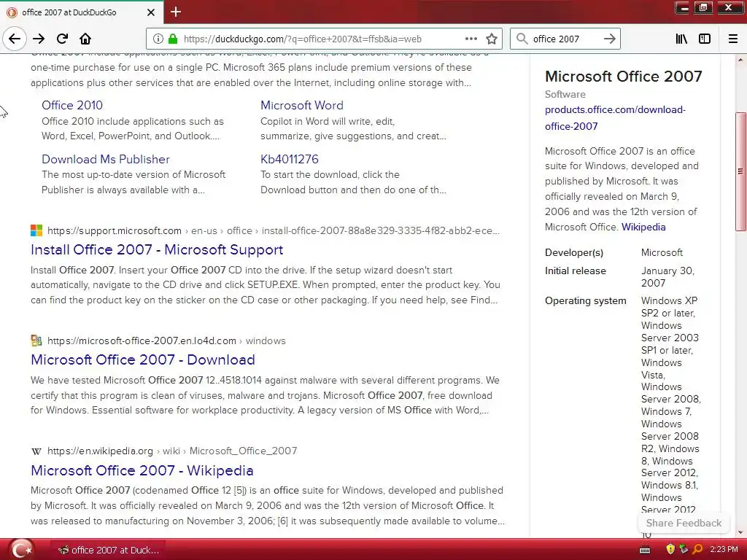747x560 pixels.
Task: Click the January 30, 2007 release value
Action: coord(667,277)
